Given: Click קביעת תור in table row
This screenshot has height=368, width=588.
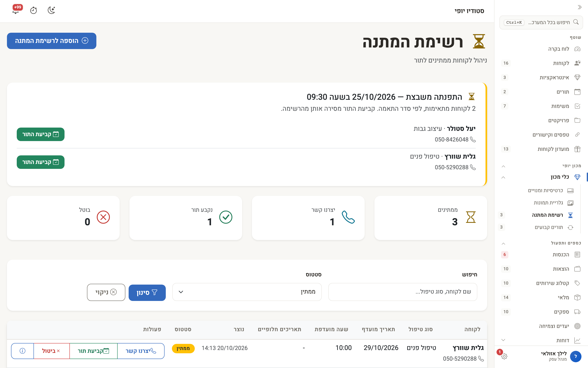Looking at the screenshot, I should pos(94,351).
